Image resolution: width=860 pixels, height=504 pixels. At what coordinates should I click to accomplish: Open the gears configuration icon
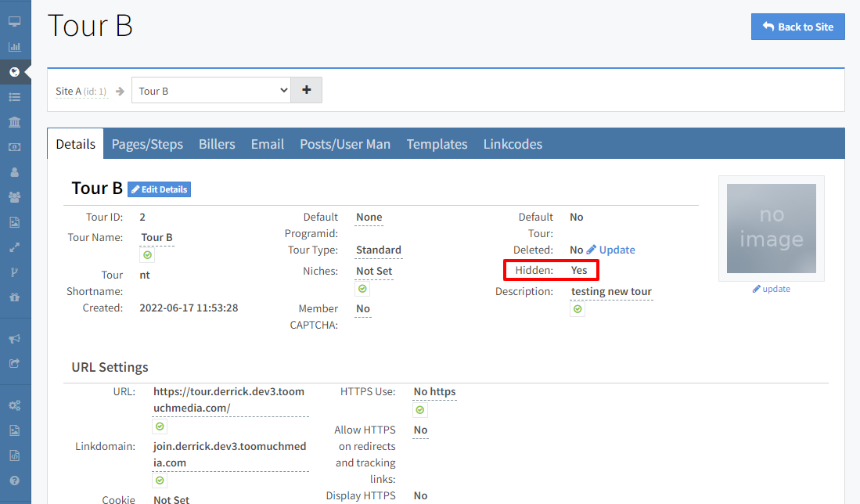14,405
